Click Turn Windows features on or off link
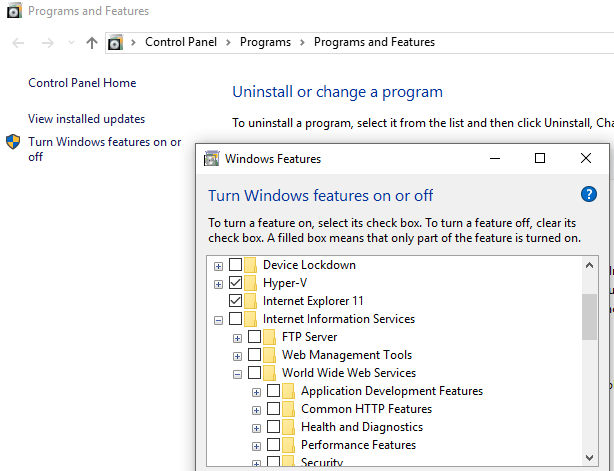Viewport: 614px width, 471px height. click(105, 149)
